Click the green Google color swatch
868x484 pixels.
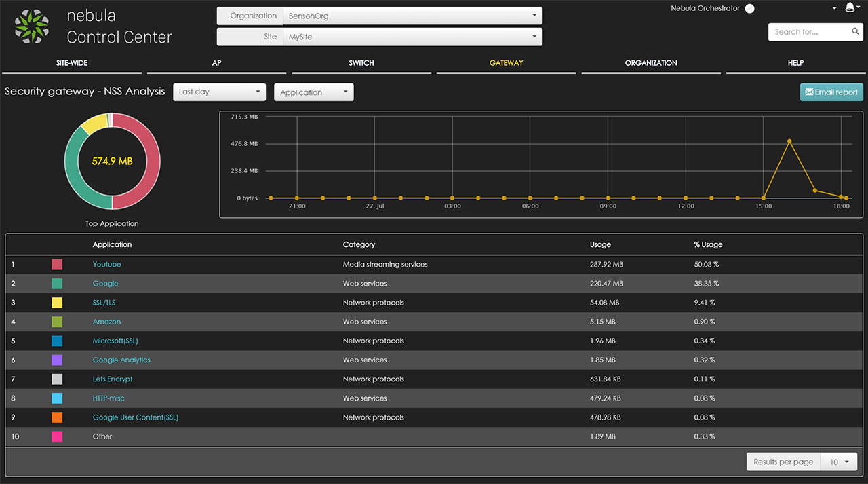point(57,284)
